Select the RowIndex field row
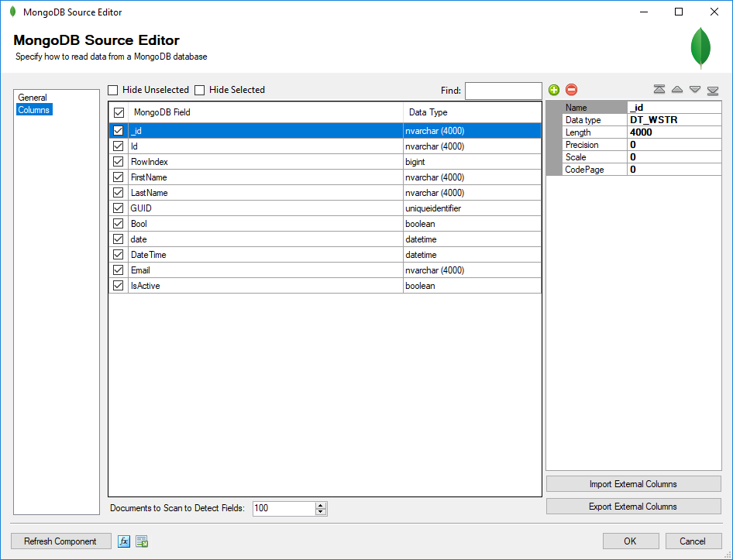The height and width of the screenshot is (560, 733). point(325,162)
